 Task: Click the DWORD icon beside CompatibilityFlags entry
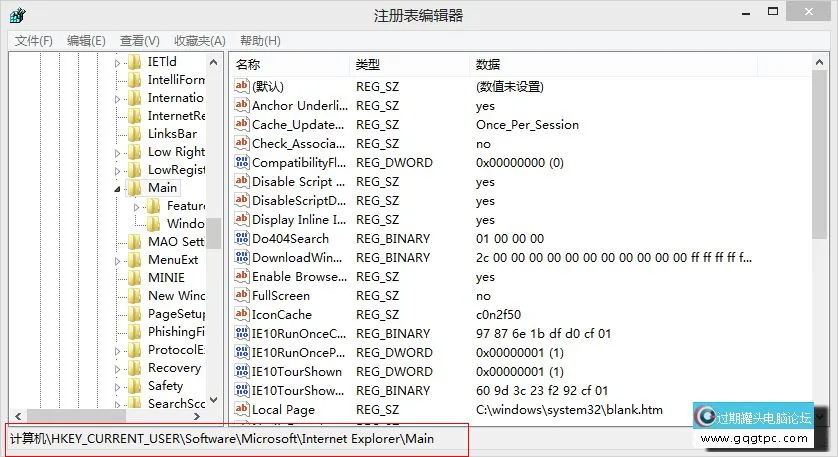pos(241,162)
